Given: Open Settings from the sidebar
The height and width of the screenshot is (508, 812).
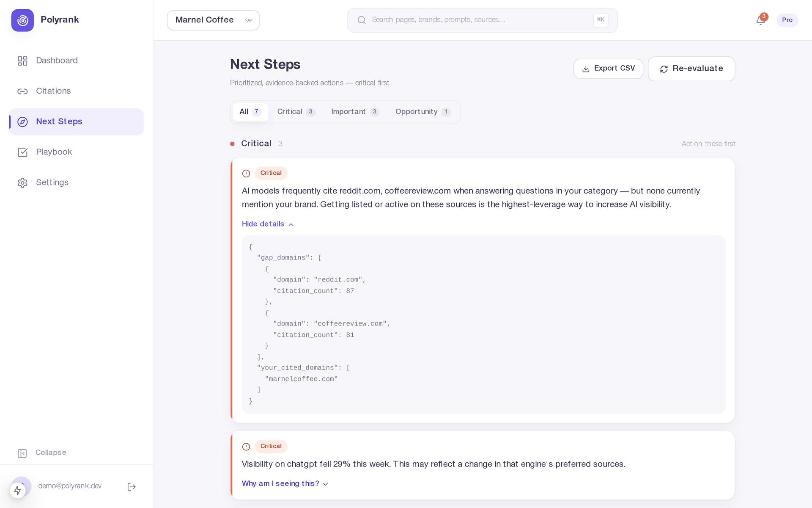Looking at the screenshot, I should coord(76,182).
